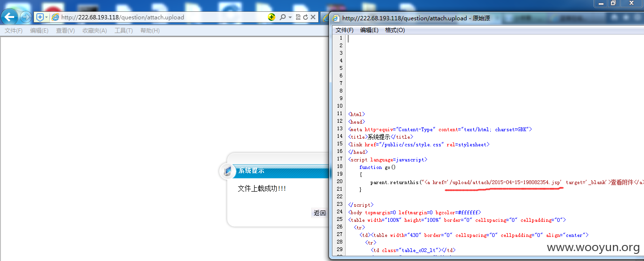Click the uploaded .jsp path in line 20
The image size is (644, 261).
505,182
